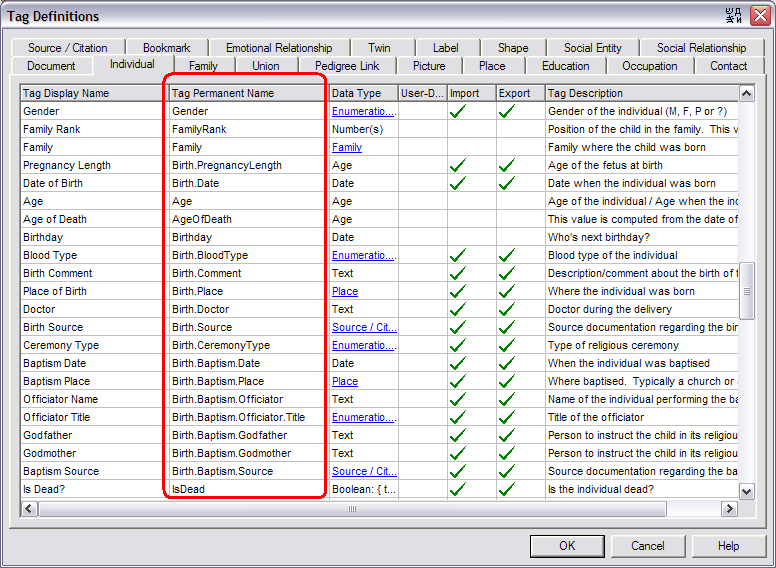The width and height of the screenshot is (776, 568).
Task: Open Enumeration link in Officiator Title row
Action: [364, 418]
